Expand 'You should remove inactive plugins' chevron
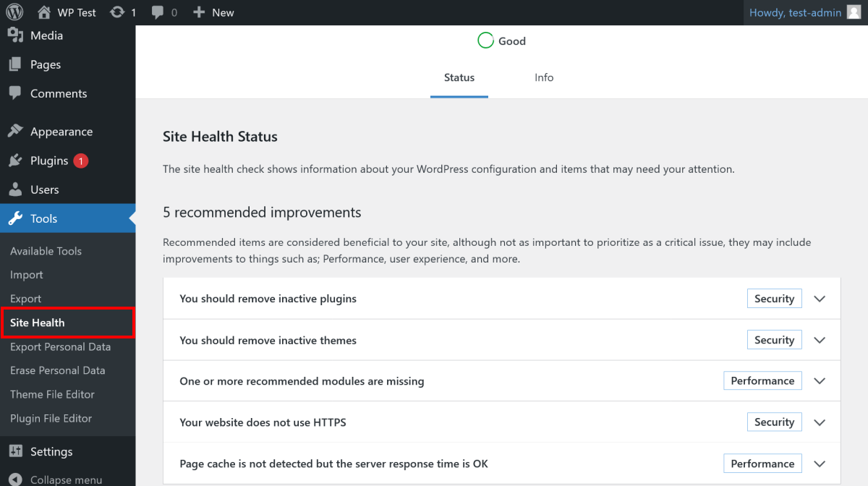The height and width of the screenshot is (486, 868). (x=820, y=299)
